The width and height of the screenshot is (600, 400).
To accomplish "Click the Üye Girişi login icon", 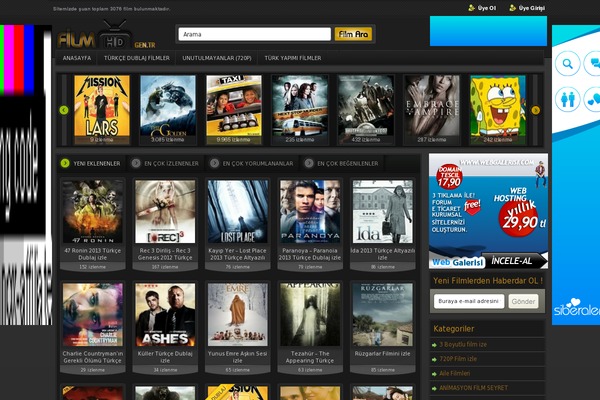I will (x=512, y=8).
